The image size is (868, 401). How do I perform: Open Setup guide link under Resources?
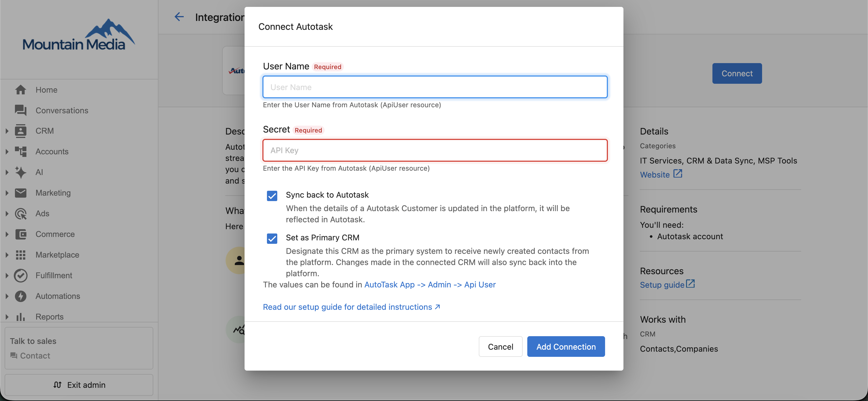[662, 285]
